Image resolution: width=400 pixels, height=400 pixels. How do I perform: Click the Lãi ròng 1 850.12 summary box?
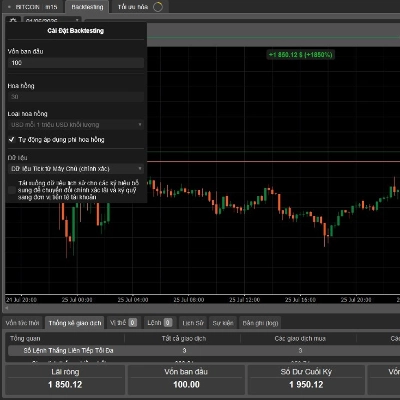(x=65, y=380)
